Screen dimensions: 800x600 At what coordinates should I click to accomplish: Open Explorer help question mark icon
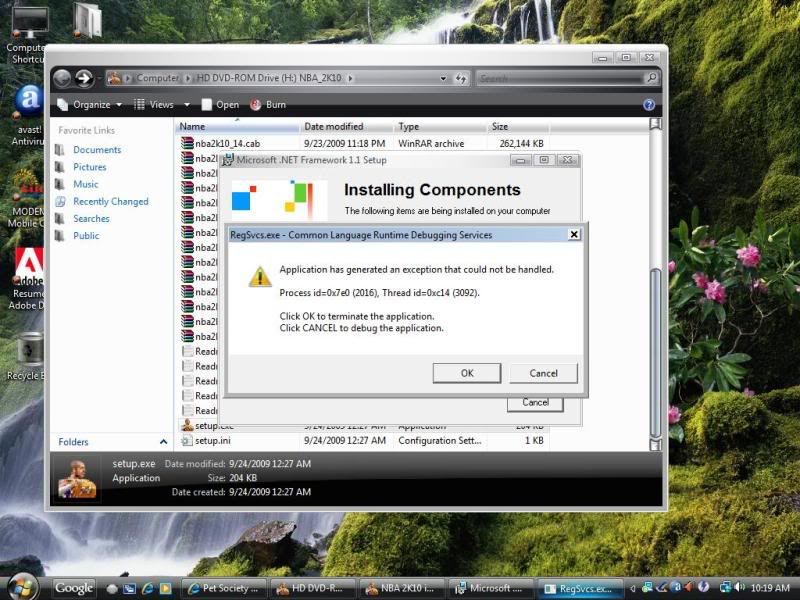[649, 105]
